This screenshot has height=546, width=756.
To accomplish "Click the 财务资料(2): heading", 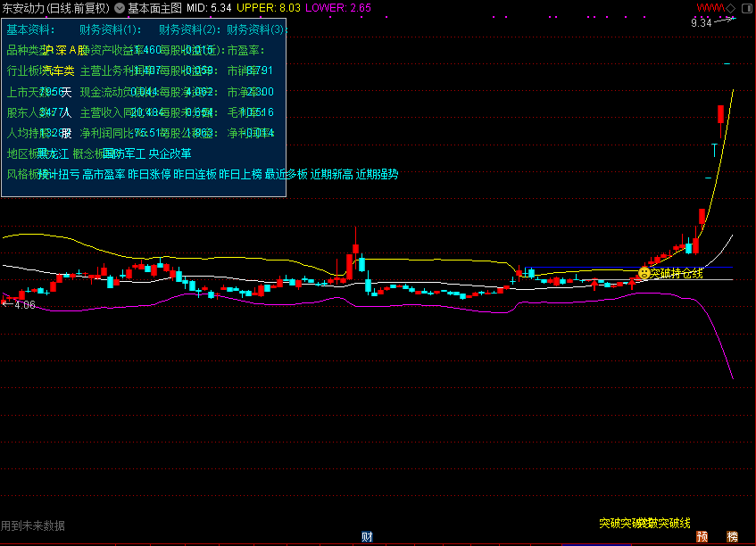I will tap(189, 29).
